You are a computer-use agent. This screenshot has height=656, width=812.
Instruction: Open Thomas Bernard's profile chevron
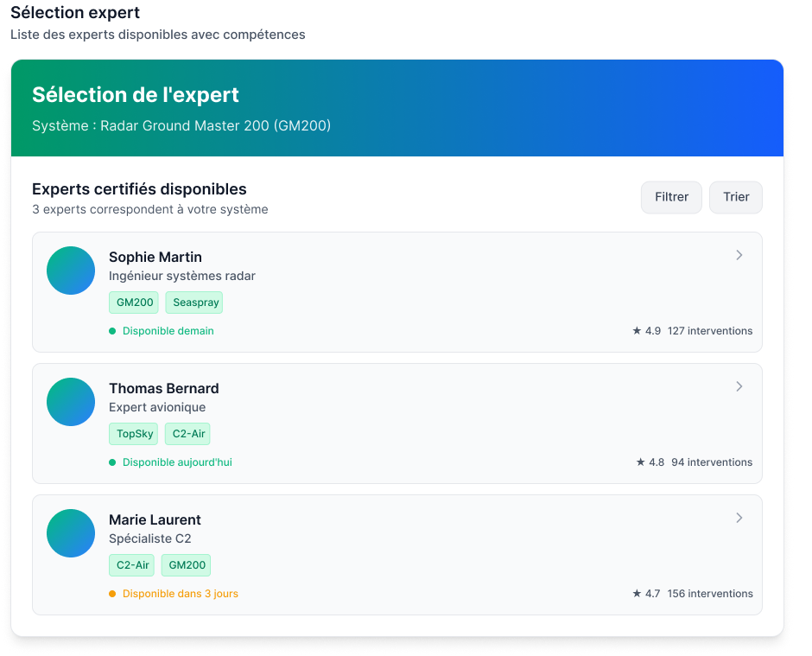click(739, 386)
